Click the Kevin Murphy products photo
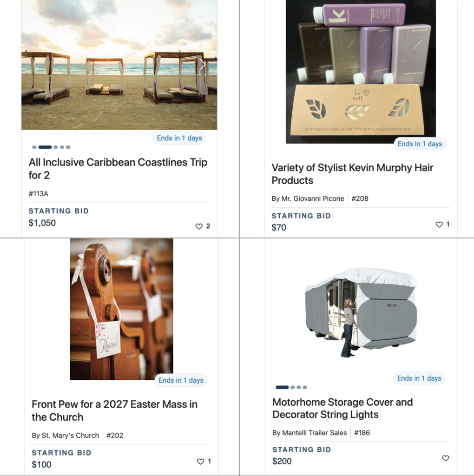Image resolution: width=474 pixels, height=476 pixels. click(361, 72)
